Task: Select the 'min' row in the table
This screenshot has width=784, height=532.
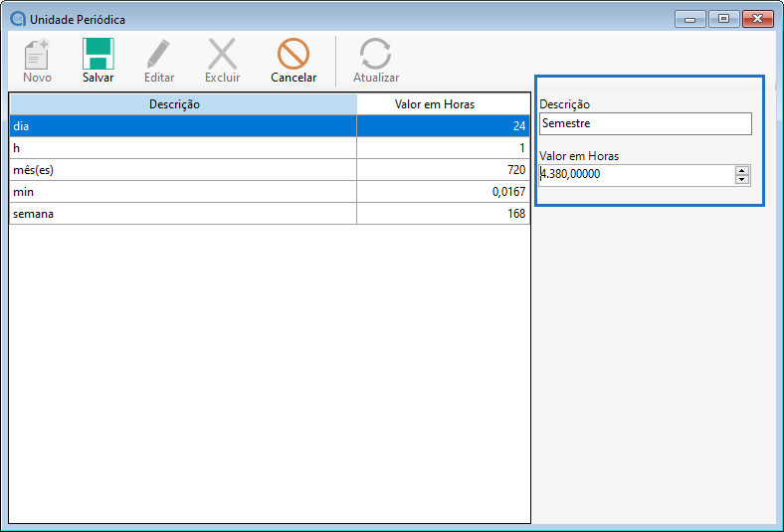Action: click(183, 192)
